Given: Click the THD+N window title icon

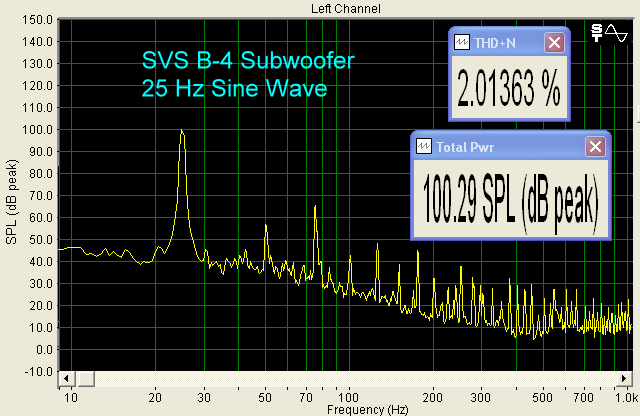Looking at the screenshot, I should 462,42.
